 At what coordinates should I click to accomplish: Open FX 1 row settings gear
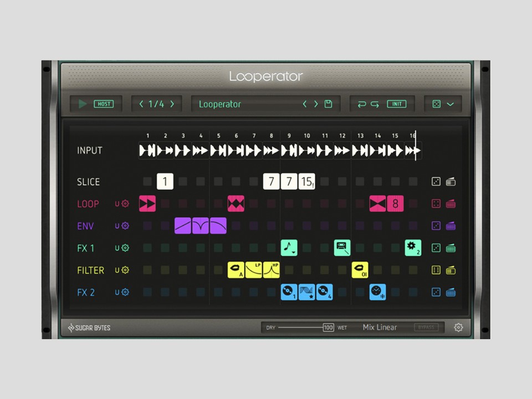(126, 248)
